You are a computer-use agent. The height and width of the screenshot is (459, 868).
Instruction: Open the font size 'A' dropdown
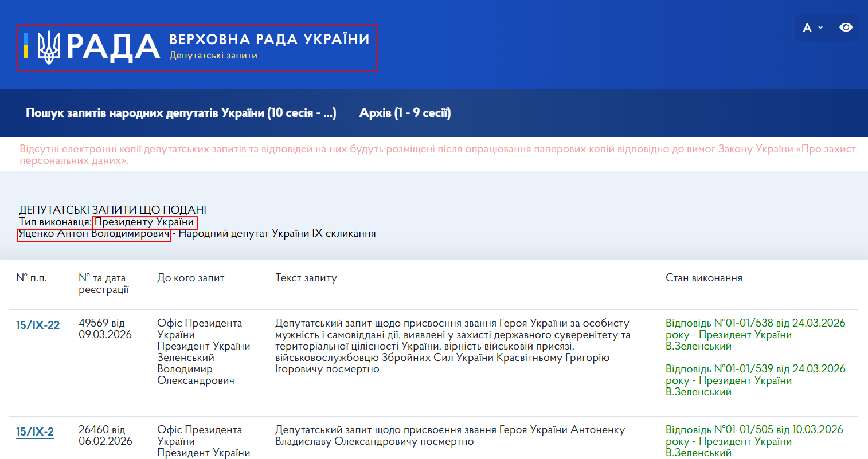[813, 28]
